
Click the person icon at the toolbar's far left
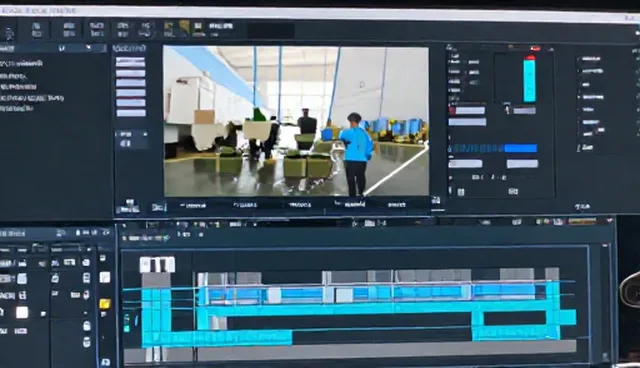coord(9,33)
